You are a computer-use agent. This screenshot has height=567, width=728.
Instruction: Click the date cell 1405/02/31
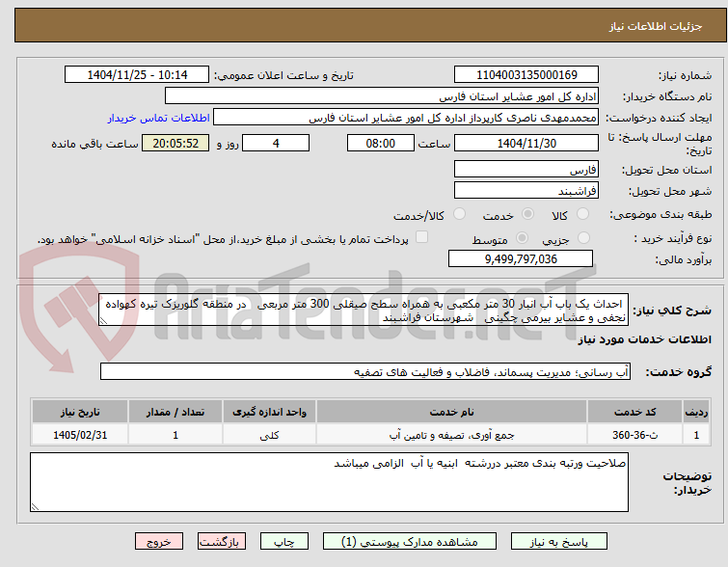tap(80, 435)
